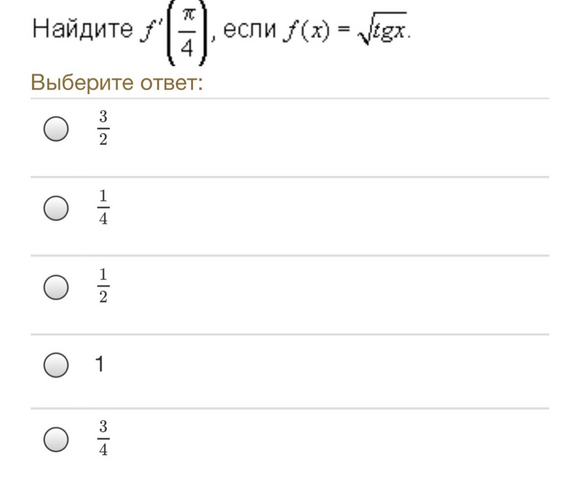This screenshot has height=480, width=569.
Task: Click the equals sign in the formula
Action: coord(343,29)
